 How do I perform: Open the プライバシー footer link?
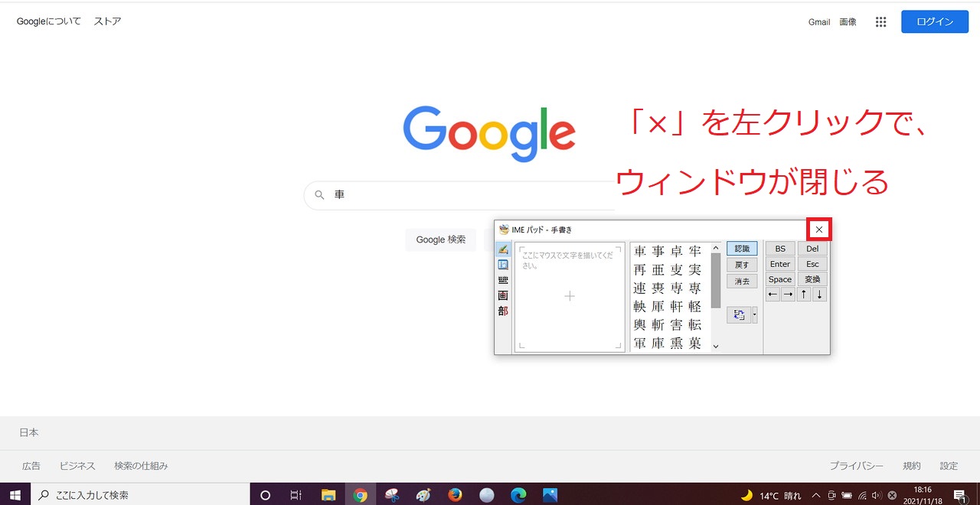(x=857, y=466)
